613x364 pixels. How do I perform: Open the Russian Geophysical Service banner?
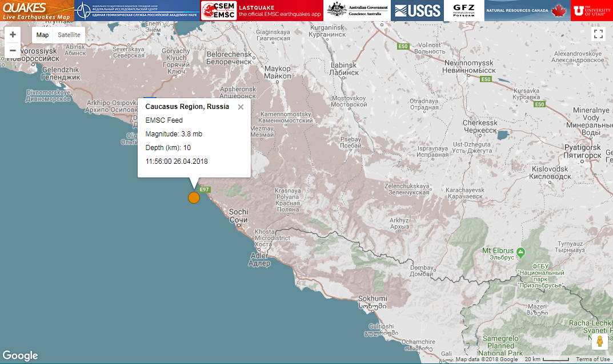137,10
